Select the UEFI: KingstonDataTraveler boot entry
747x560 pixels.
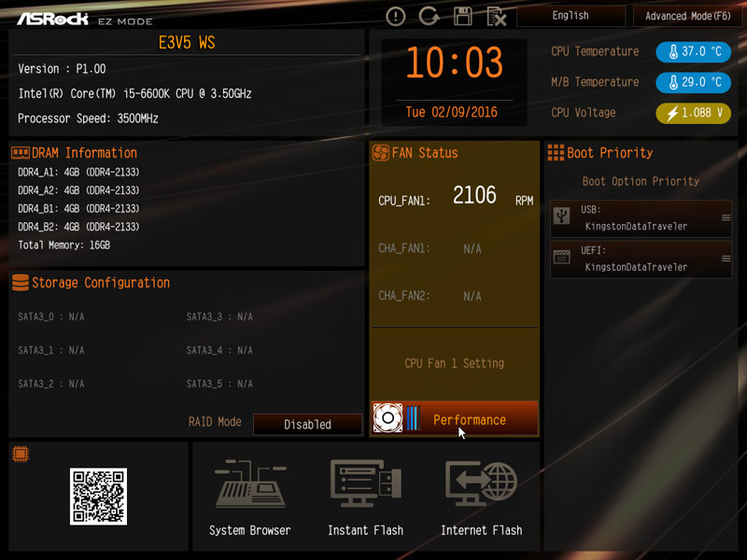pos(641,259)
